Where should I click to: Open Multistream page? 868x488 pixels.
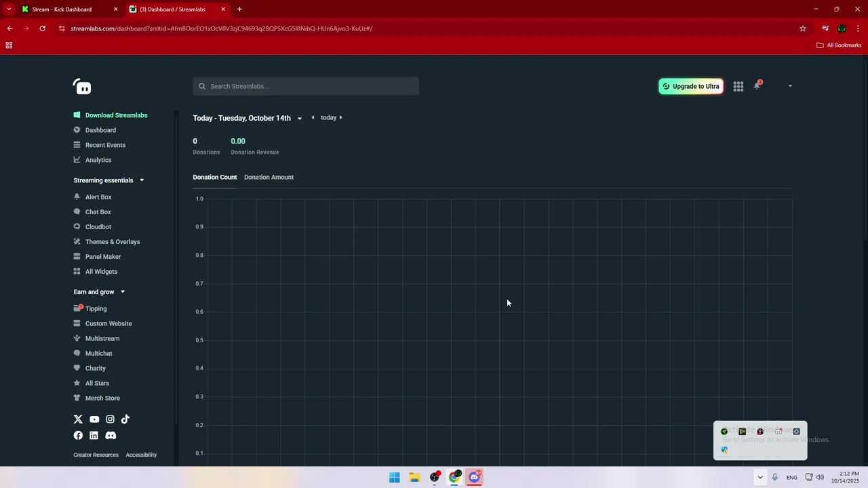[x=102, y=339]
